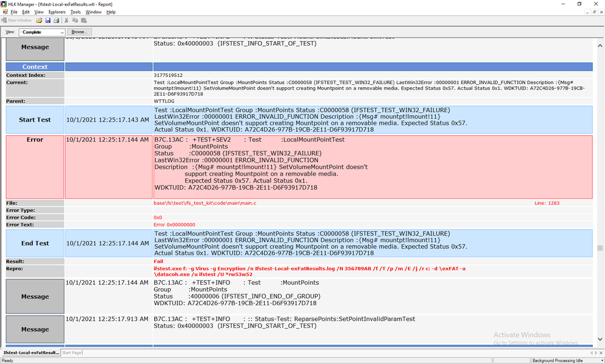This screenshot has height=364, width=605.
Task: Open the Explorers menu
Action: click(x=57, y=12)
